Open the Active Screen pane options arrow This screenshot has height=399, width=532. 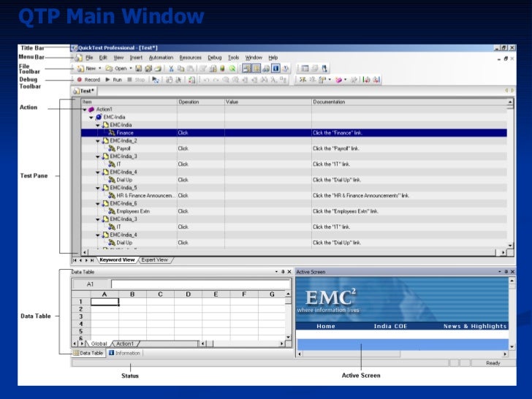pos(499,272)
